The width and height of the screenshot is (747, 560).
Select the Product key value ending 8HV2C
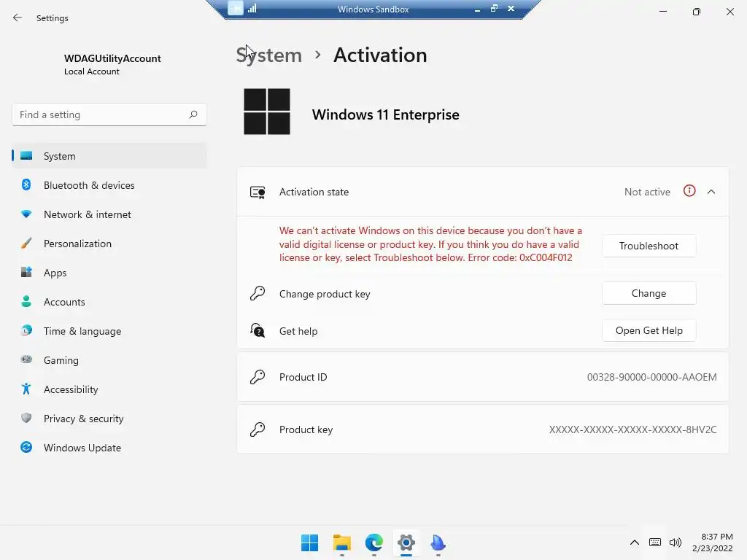tap(632, 429)
